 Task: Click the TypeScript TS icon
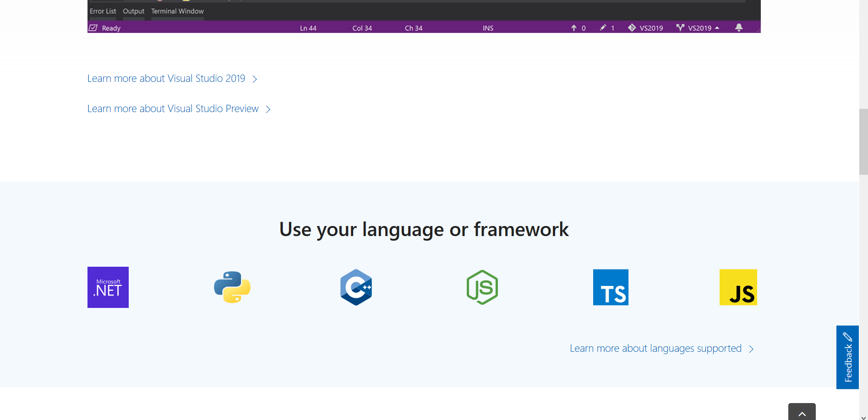611,287
